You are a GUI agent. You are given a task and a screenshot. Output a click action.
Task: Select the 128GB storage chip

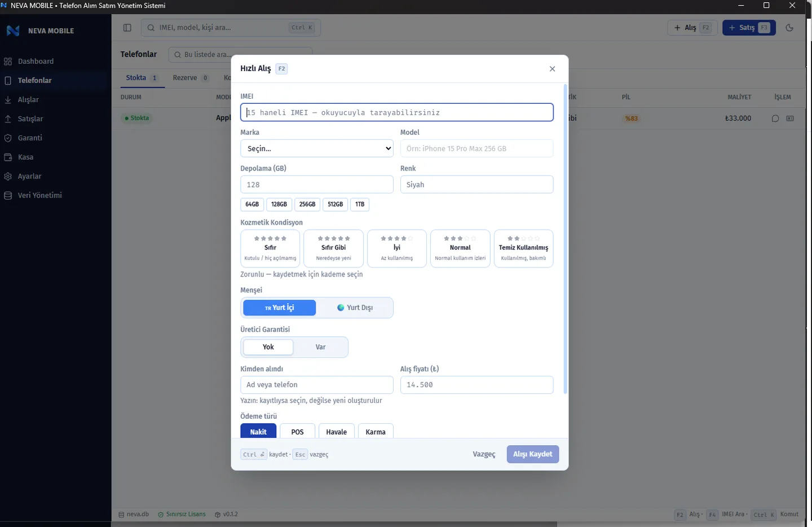[x=279, y=204]
